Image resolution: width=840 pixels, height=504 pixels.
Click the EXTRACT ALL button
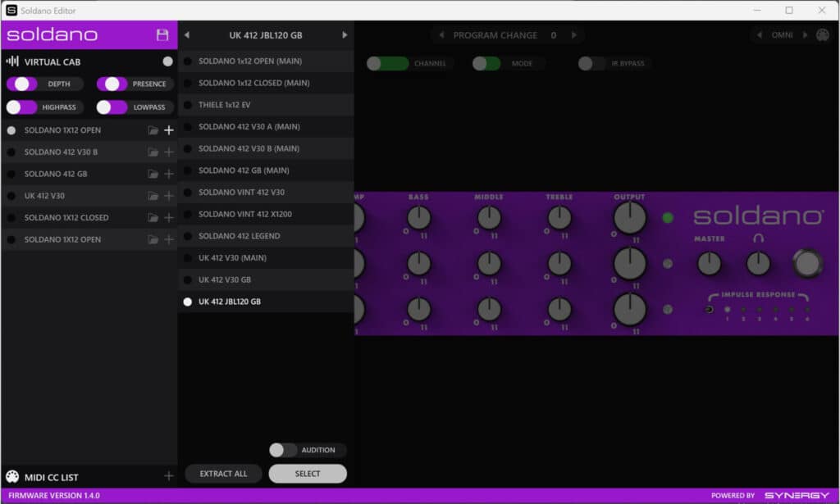click(x=223, y=474)
